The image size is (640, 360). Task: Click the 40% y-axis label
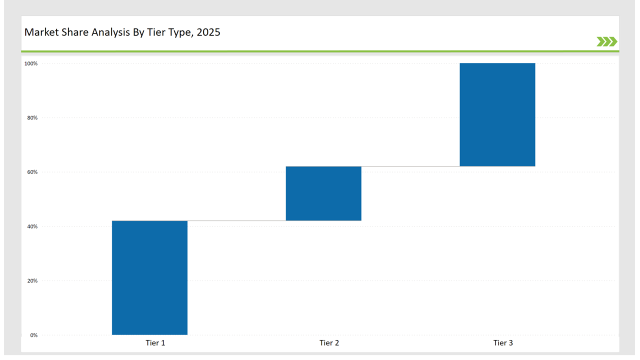click(x=32, y=227)
